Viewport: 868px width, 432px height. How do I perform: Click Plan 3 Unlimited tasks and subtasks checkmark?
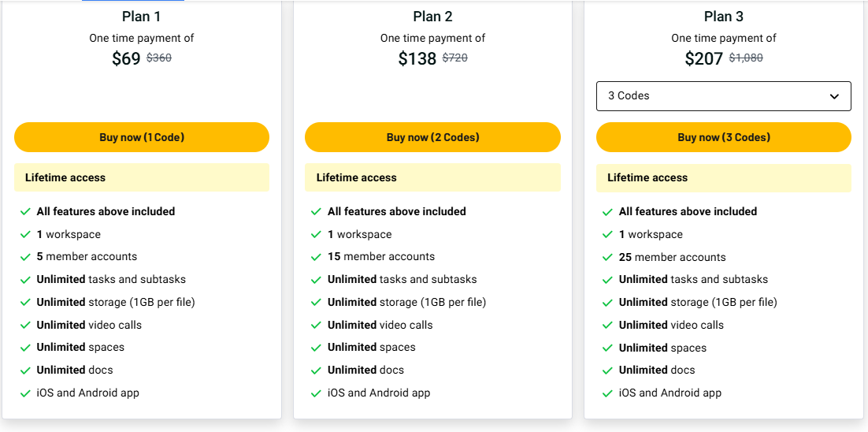607,280
